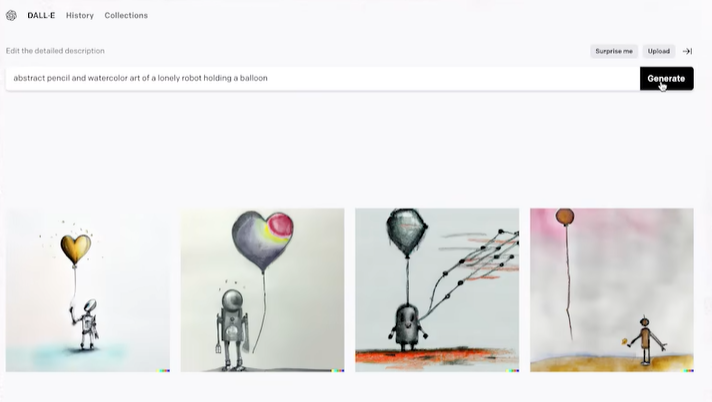Open the golden heart balloon robot image
Viewport: 712px width, 402px height.
pos(88,290)
